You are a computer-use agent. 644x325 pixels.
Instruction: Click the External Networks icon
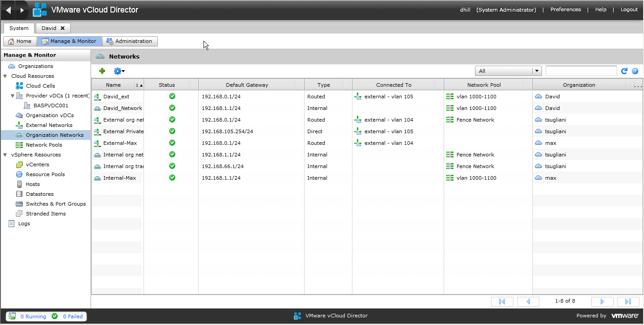tap(19, 125)
